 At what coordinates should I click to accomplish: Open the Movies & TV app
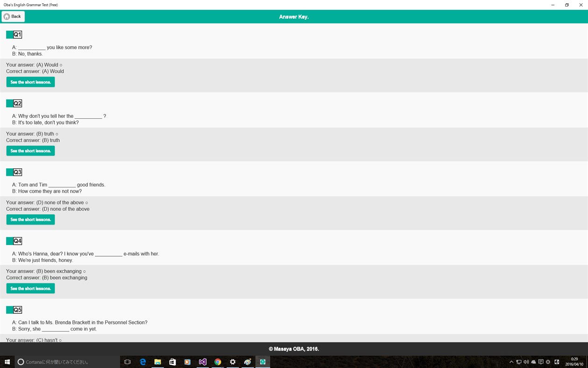[x=187, y=361]
